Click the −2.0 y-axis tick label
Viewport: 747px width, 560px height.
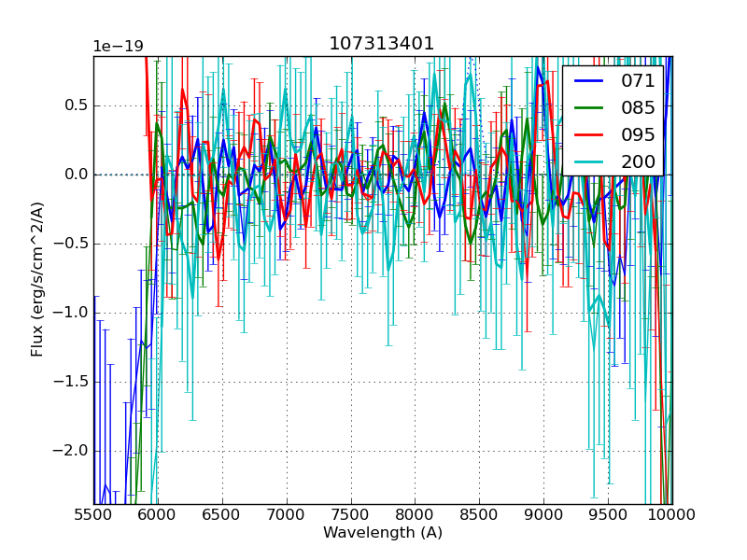pos(71,451)
